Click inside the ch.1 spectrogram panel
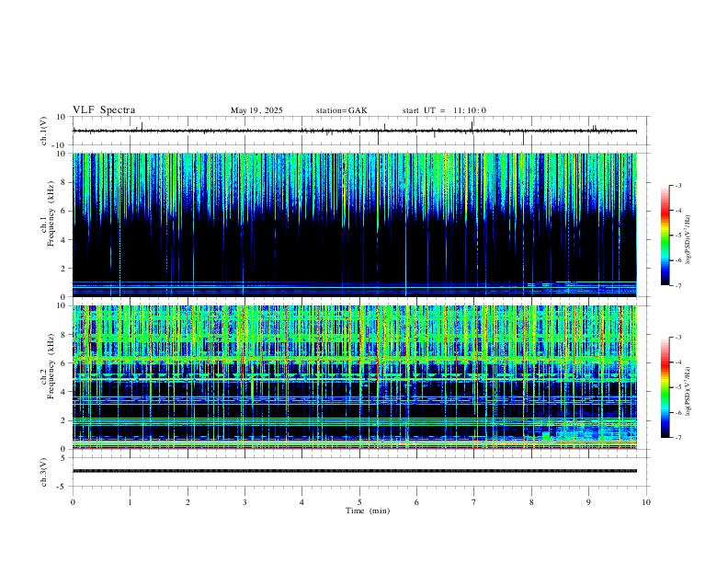 pyautogui.click(x=354, y=224)
